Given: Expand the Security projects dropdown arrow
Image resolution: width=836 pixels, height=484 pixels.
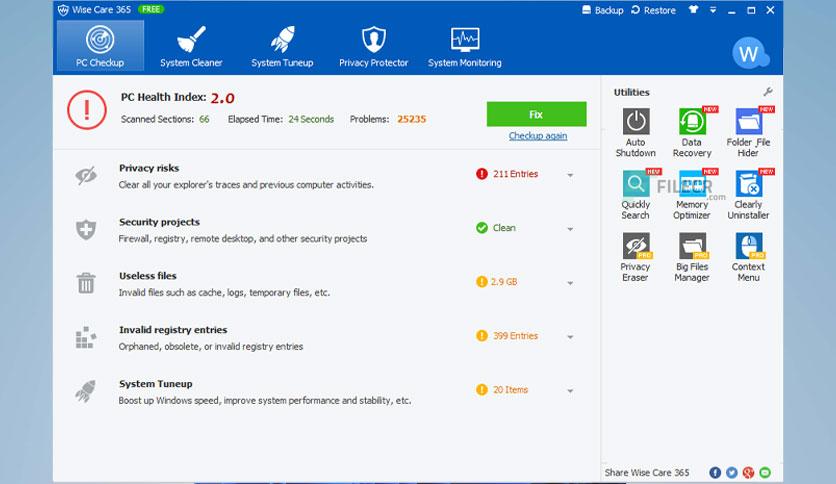Looking at the screenshot, I should [570, 229].
